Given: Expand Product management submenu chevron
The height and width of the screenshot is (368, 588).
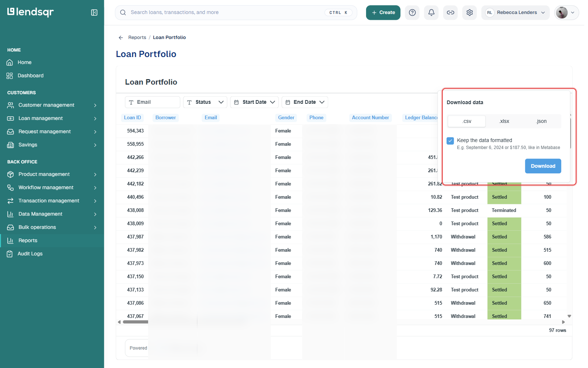Looking at the screenshot, I should click(95, 174).
